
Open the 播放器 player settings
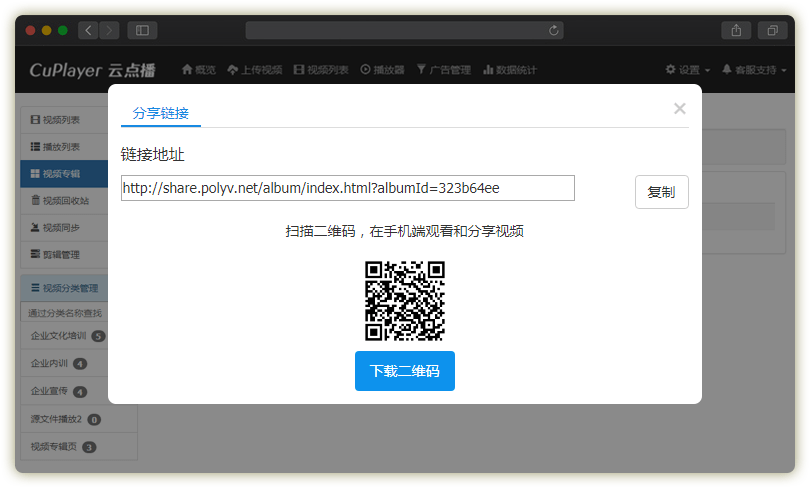coord(382,70)
